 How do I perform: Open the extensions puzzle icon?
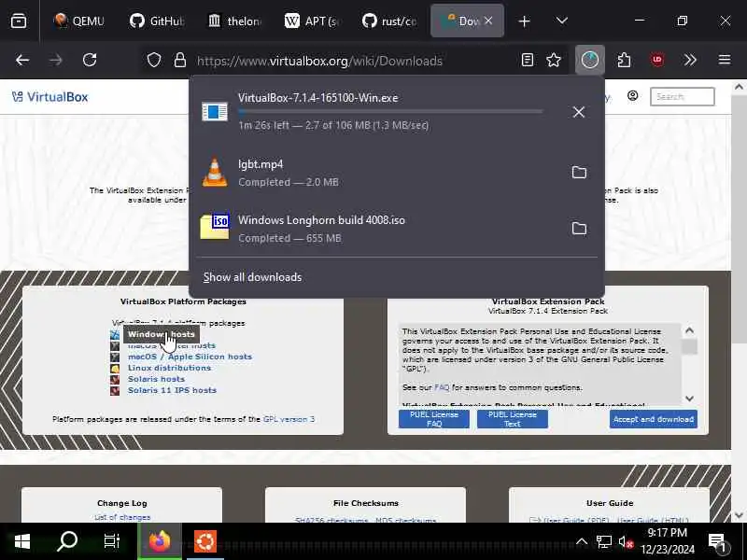[x=624, y=60]
